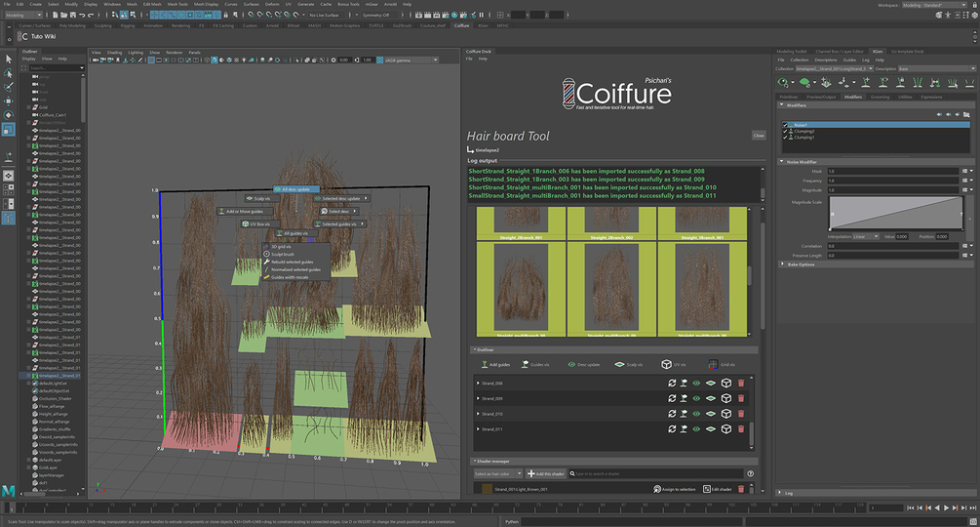
Task: Expand the Strand_008 row
Action: [478, 383]
